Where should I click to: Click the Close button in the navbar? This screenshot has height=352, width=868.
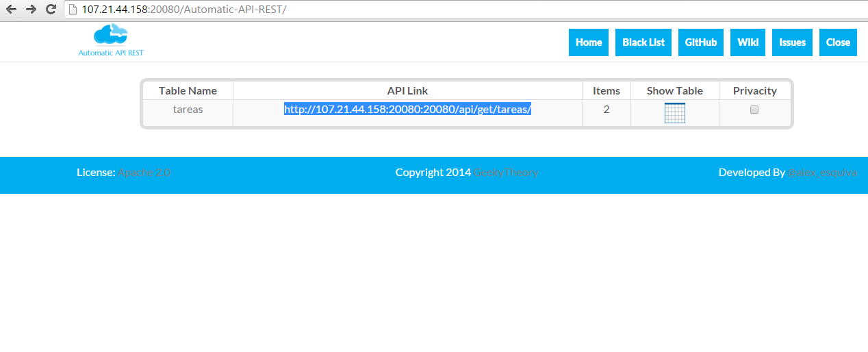pyautogui.click(x=838, y=42)
